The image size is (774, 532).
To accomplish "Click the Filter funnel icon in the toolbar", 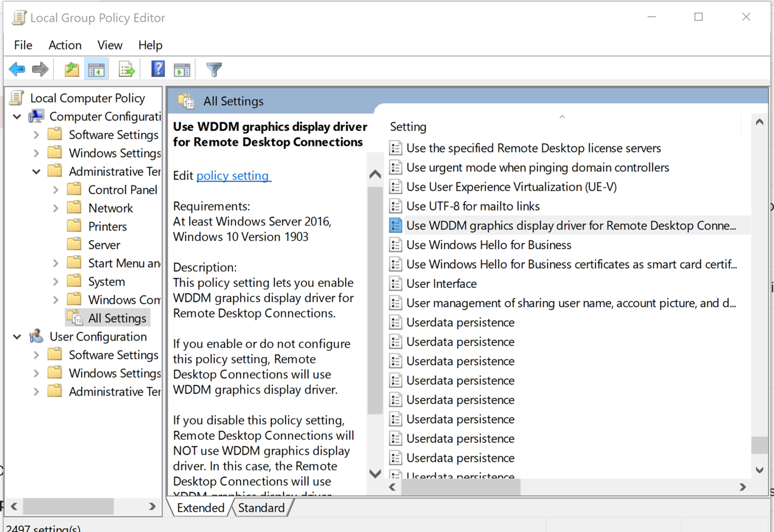I will click(x=214, y=69).
